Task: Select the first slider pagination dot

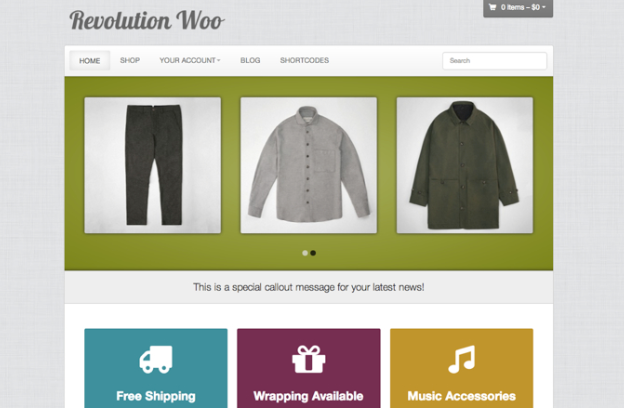Action: [x=305, y=253]
